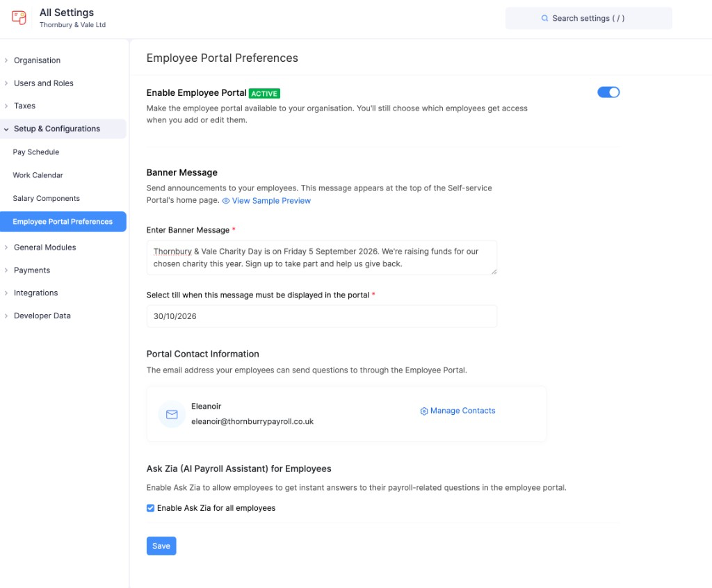
Task: Click the Enter Banner Message field label
Action: 188,230
